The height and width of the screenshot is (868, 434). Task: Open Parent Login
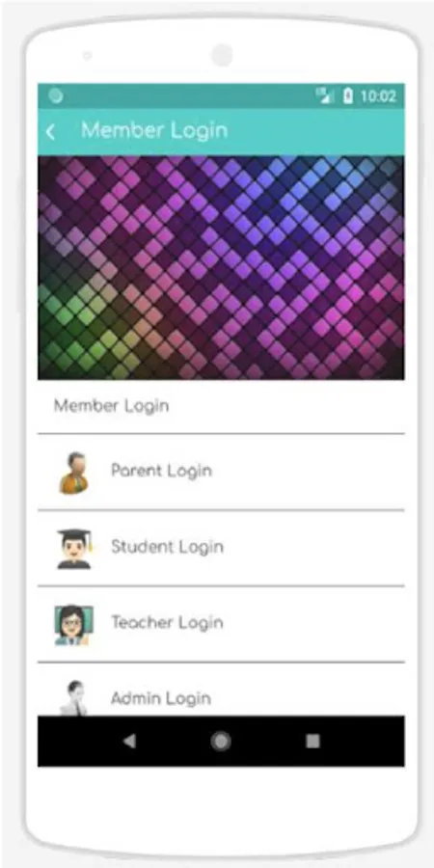click(x=221, y=473)
